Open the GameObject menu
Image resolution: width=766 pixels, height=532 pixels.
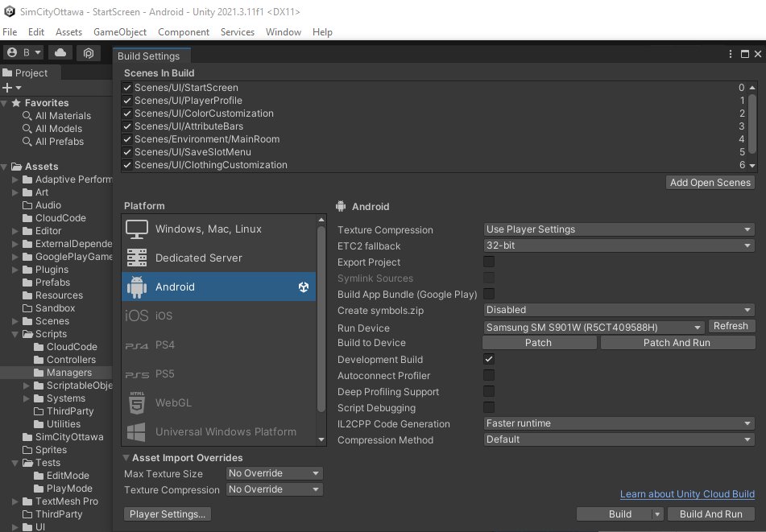click(x=120, y=32)
